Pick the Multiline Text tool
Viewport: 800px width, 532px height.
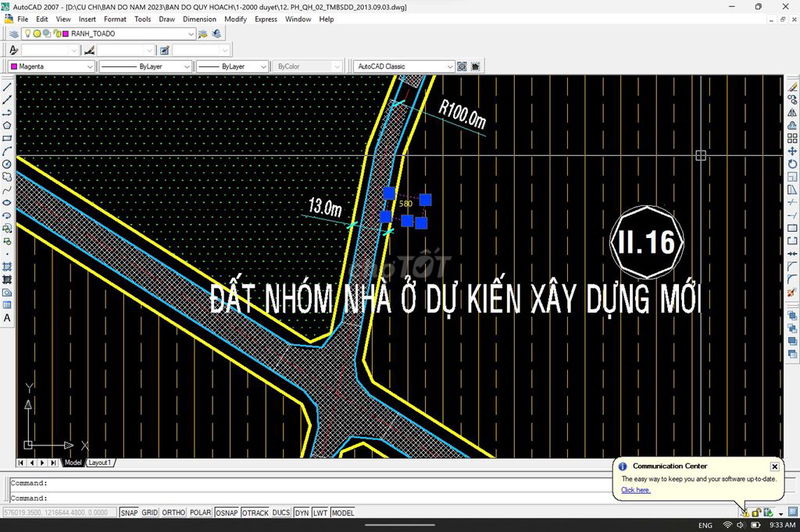(x=7, y=317)
